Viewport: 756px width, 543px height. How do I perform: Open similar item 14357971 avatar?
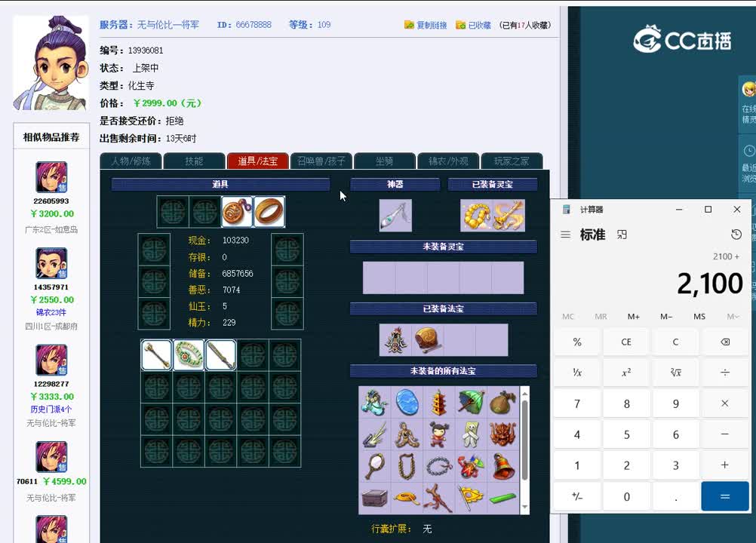[51, 263]
